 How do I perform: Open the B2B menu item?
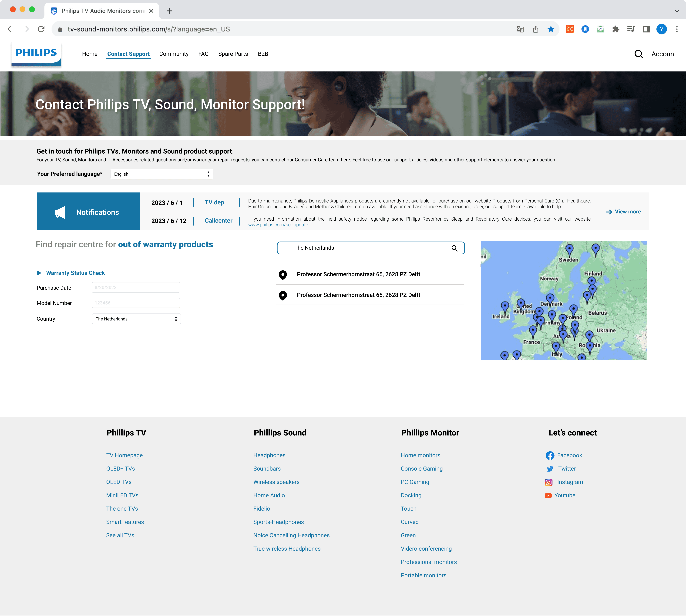point(263,54)
